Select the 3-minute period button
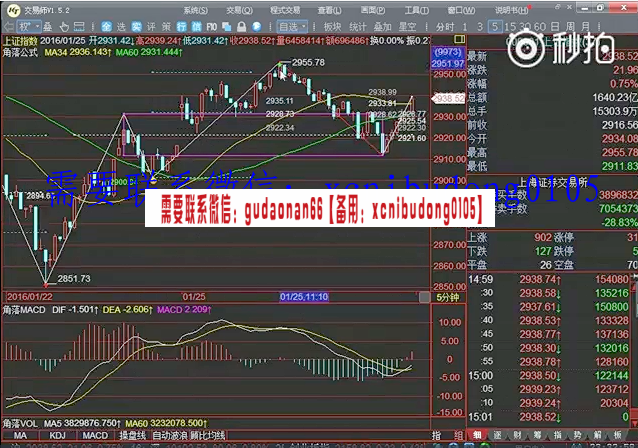 (x=480, y=27)
